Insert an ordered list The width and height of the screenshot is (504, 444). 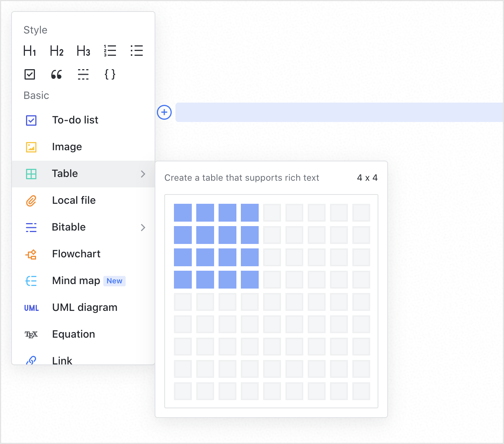(x=110, y=51)
